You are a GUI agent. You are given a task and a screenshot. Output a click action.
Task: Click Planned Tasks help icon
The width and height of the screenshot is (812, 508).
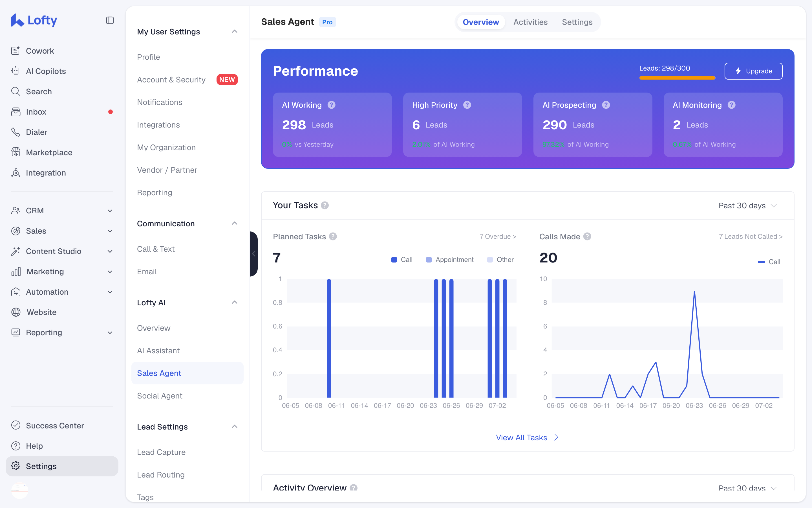coord(333,237)
